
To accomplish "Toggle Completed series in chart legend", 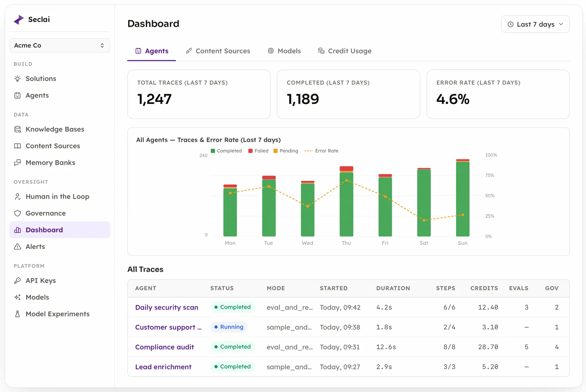I will coord(226,151).
